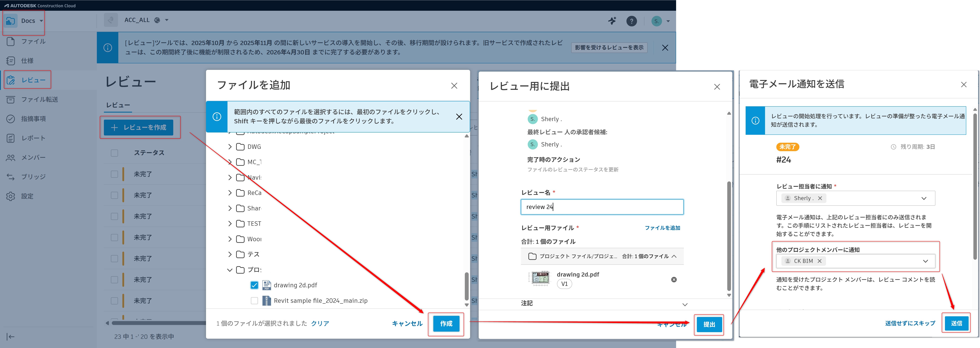Click キャンセル in the ファイルを追加 dialog
Viewport: 980px width, 348px height.
click(x=407, y=324)
